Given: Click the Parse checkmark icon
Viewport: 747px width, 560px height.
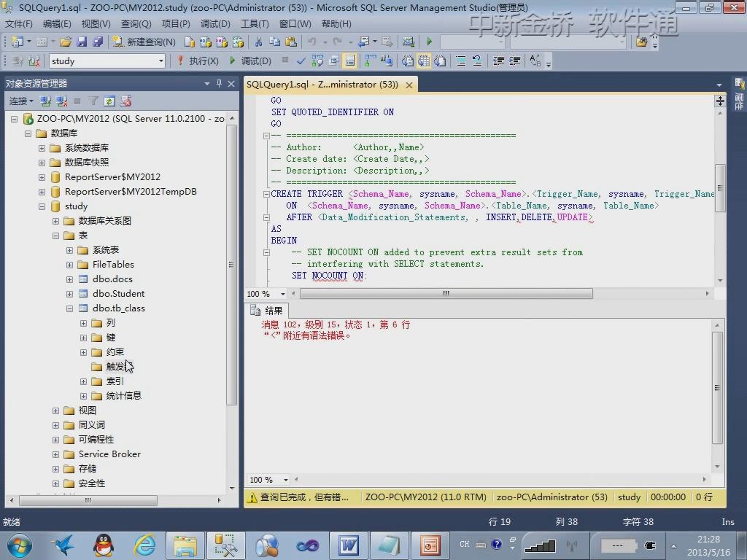Looking at the screenshot, I should coord(301,61).
